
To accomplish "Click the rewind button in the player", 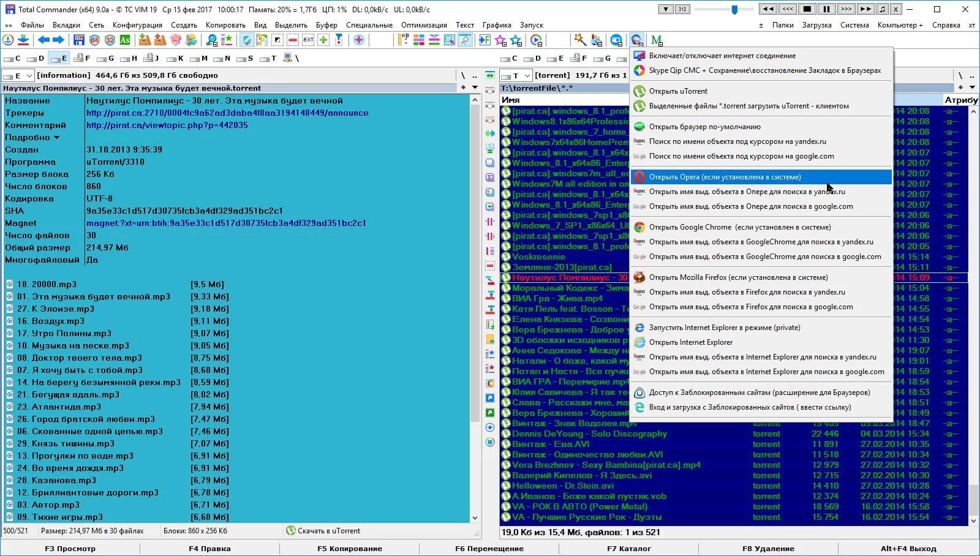I will click(768, 9).
